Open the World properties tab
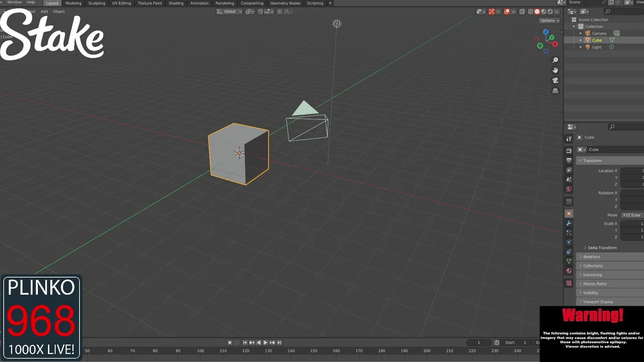Screen dimensions: 644x362 [569, 189]
